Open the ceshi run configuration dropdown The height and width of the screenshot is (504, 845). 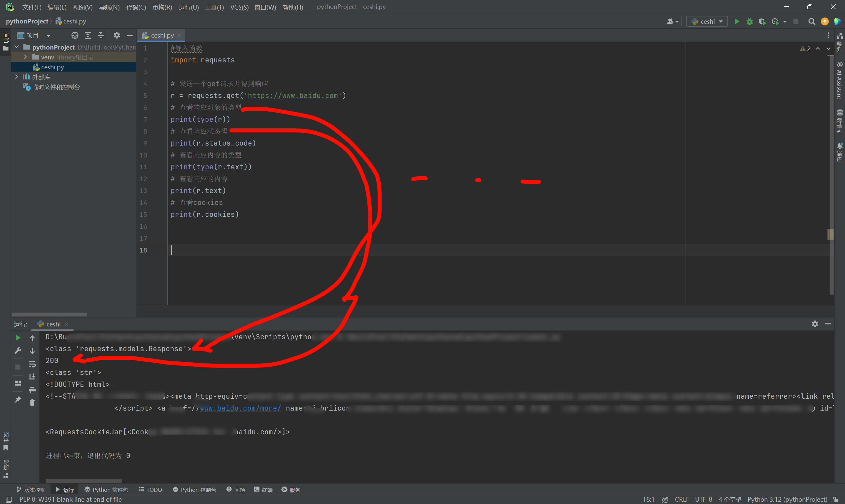click(707, 21)
